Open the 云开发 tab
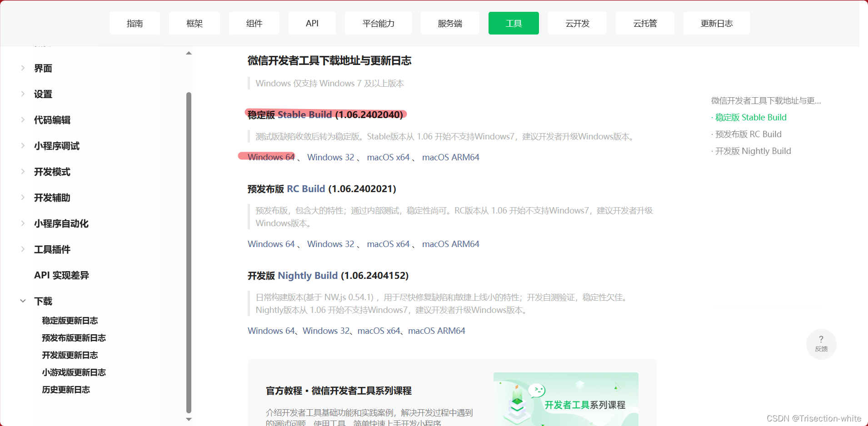Screen dimensions: 868x426 coord(577,23)
